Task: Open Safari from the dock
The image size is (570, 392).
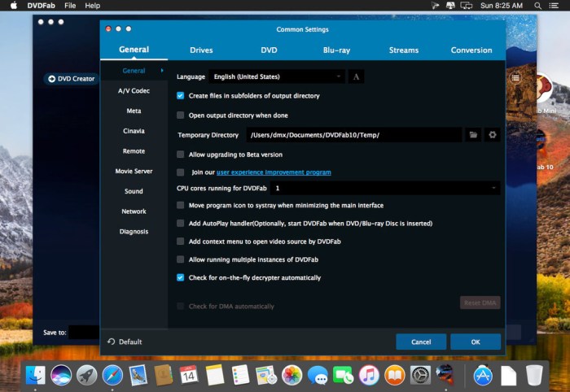Action: (112, 375)
